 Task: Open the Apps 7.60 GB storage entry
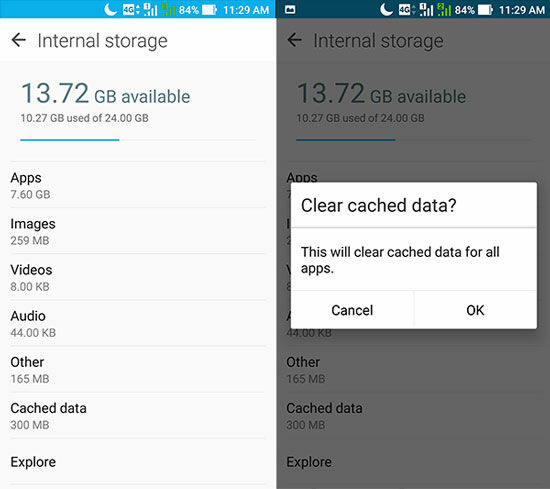(138, 185)
